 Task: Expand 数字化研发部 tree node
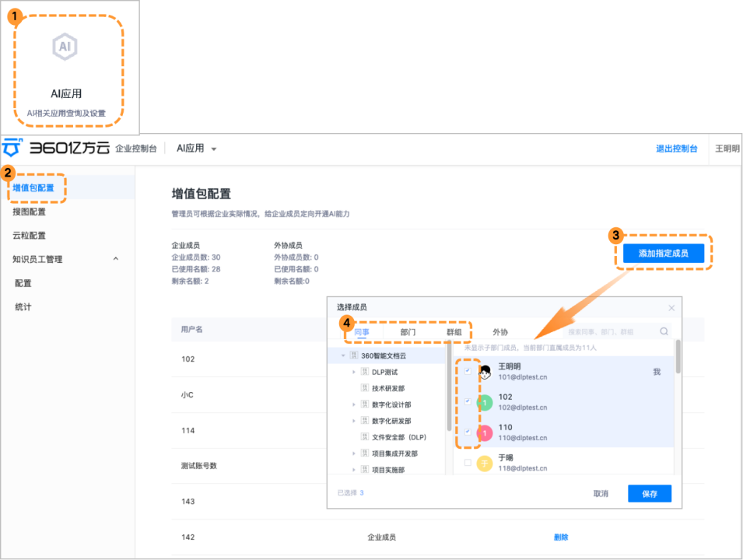353,421
